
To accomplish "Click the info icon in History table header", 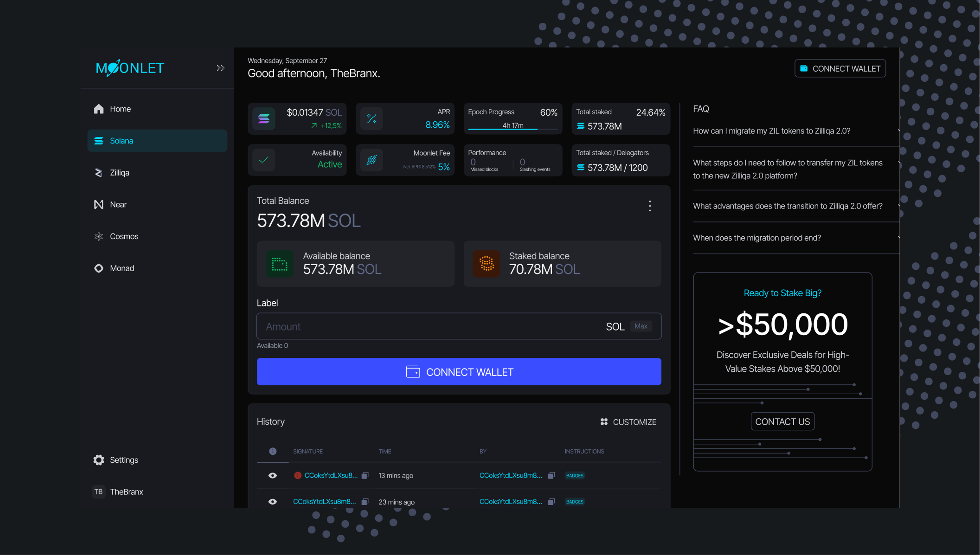I will 273,451.
